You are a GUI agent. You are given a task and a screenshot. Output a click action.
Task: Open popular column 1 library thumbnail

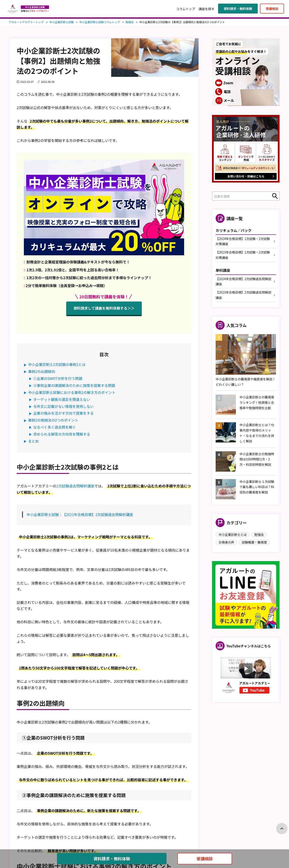pyautogui.click(x=246, y=354)
